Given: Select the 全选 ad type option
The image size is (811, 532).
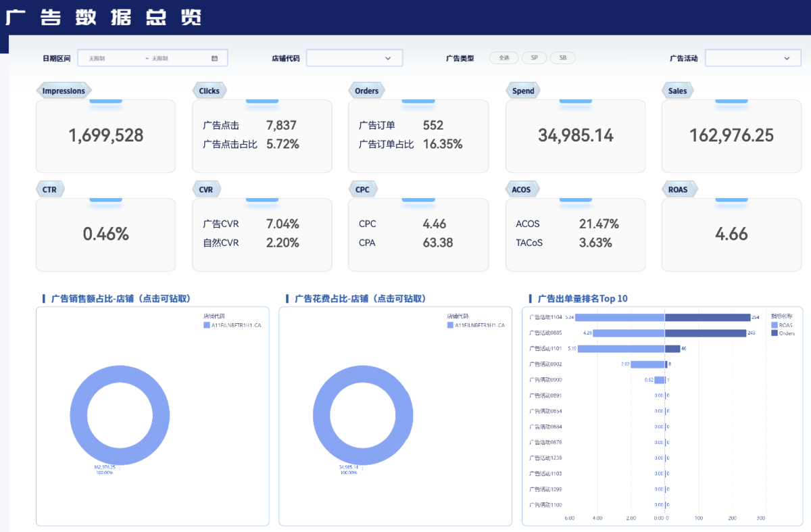Looking at the screenshot, I should [x=504, y=58].
